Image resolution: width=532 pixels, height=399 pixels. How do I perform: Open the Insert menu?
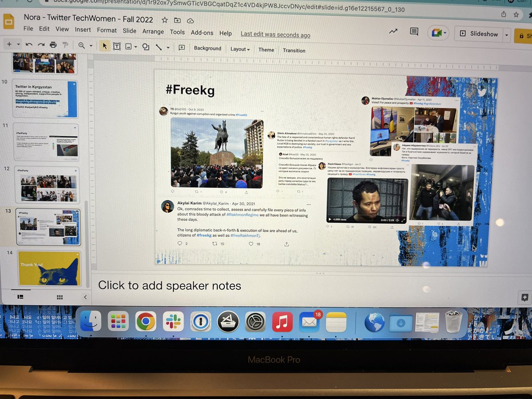83,29
